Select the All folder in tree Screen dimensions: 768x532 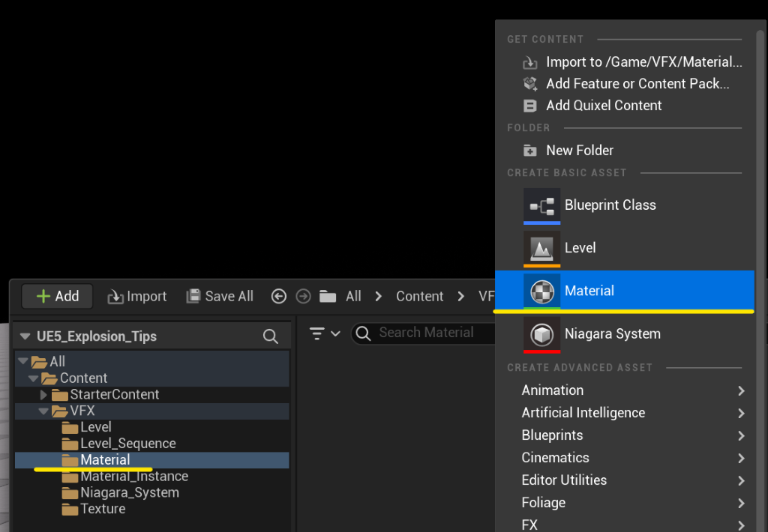(151, 361)
